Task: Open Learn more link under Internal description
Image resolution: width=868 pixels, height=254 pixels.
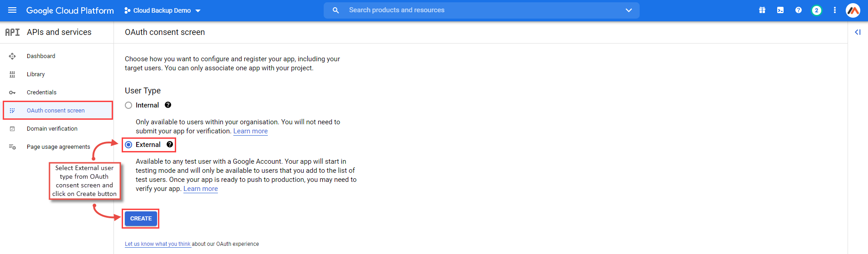Action: 251,131
